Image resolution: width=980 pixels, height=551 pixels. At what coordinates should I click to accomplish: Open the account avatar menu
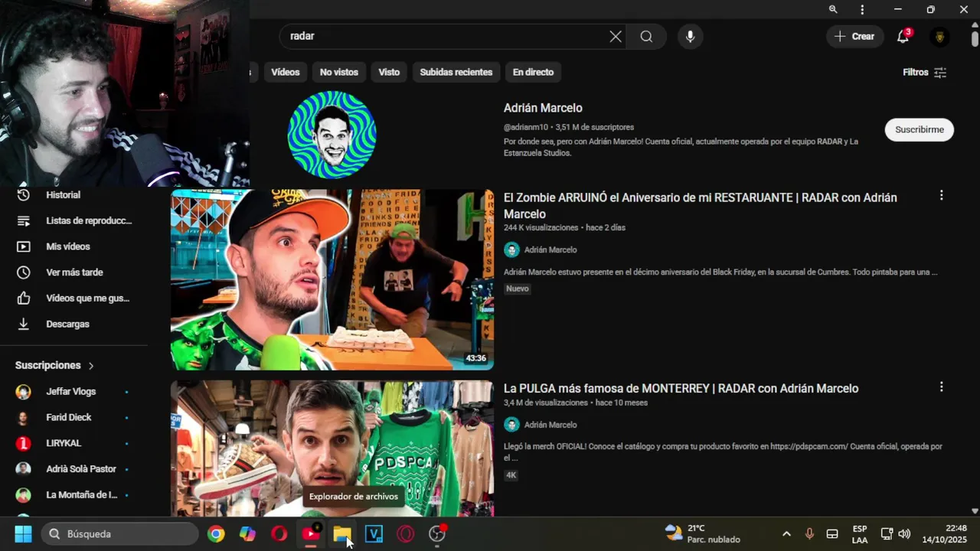(939, 37)
